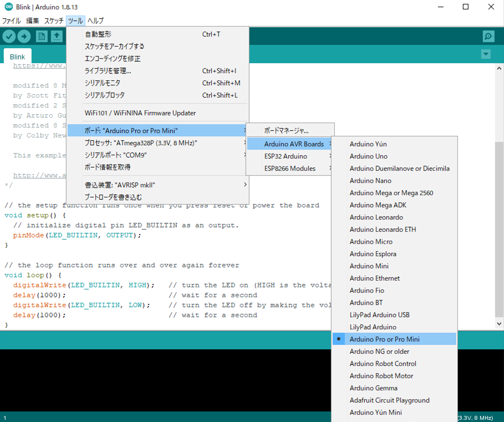
Task: Select the Arduino Gemma board
Action: tap(394, 388)
